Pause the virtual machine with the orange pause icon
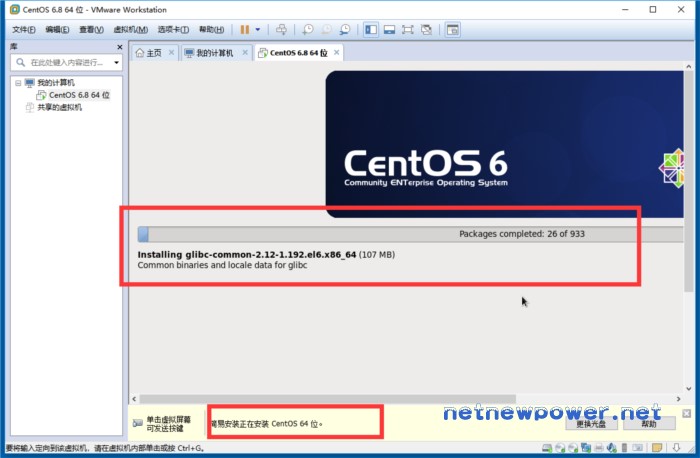 coord(245,29)
